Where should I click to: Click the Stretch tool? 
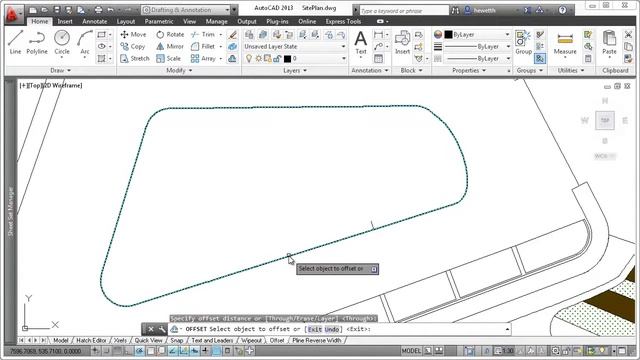[135, 59]
